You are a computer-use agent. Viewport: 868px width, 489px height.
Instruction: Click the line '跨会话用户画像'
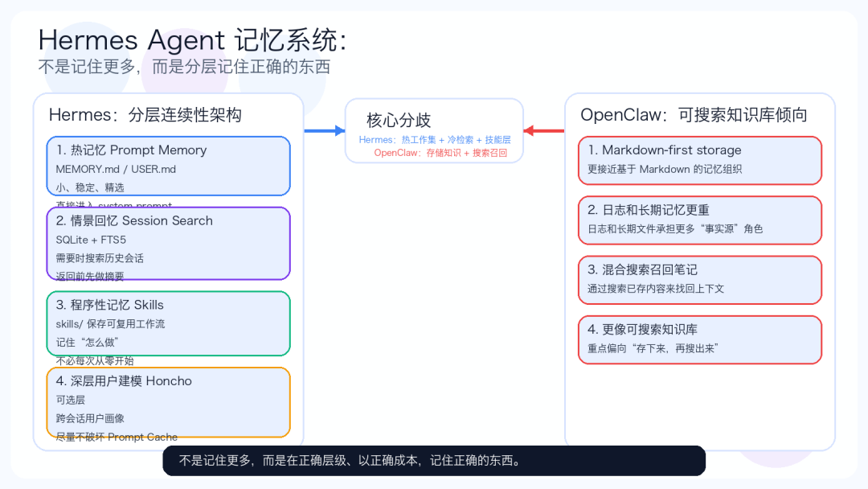90,419
